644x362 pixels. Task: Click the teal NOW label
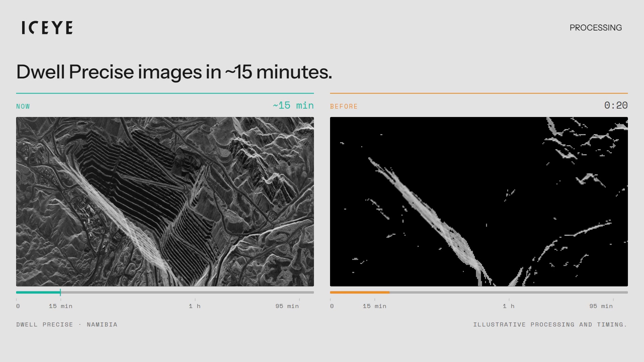tap(23, 106)
